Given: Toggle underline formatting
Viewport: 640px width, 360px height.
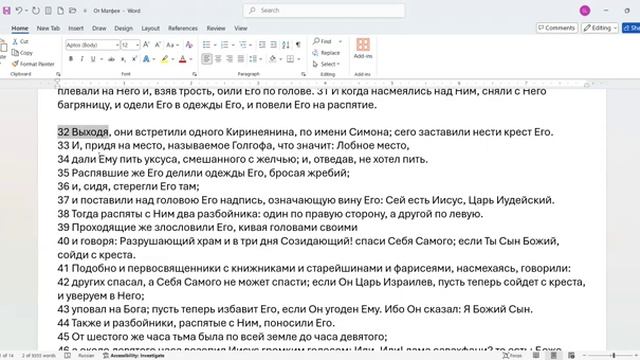Looking at the screenshot, I should point(93,59).
